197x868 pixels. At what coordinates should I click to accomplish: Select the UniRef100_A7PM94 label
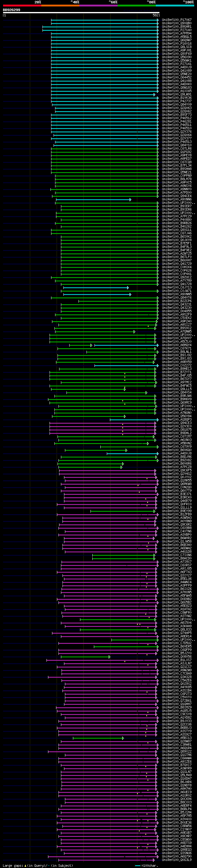[x=177, y=33]
